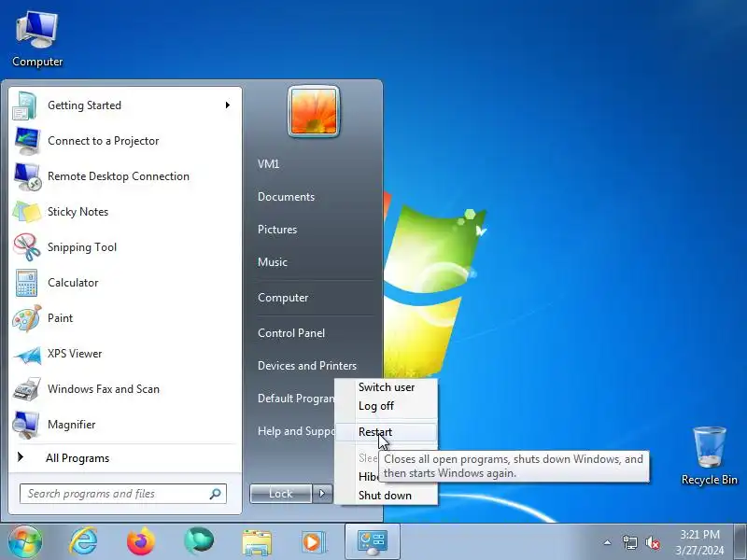
Task: Click the Snipping Tool scissors icon
Action: pos(27,247)
